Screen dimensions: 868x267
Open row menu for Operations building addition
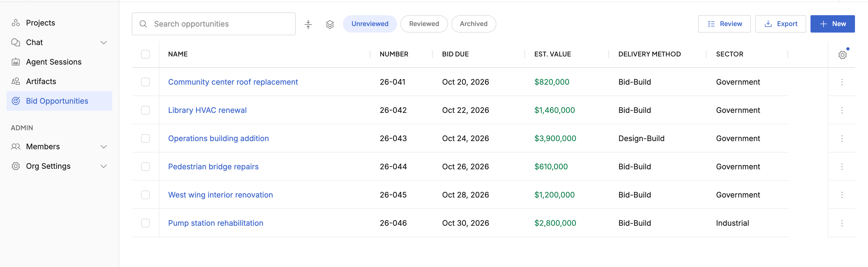point(842,139)
